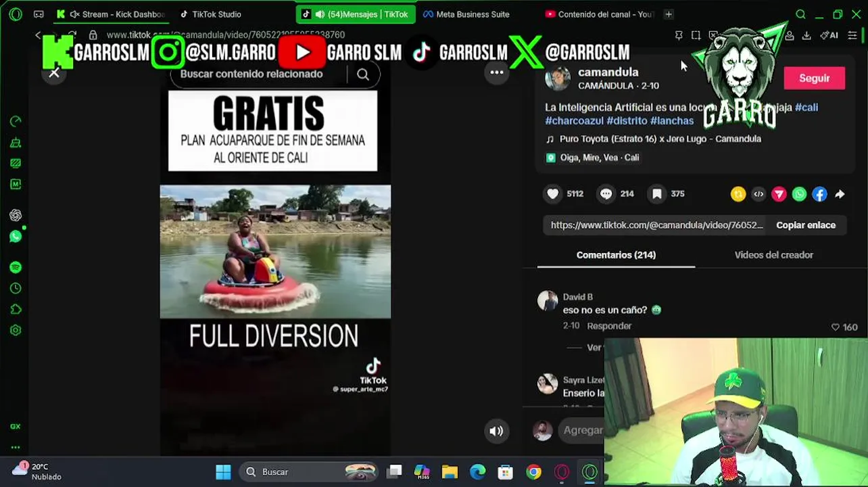Open camandula profile name
Image resolution: width=868 pixels, height=487 pixels.
coord(608,72)
